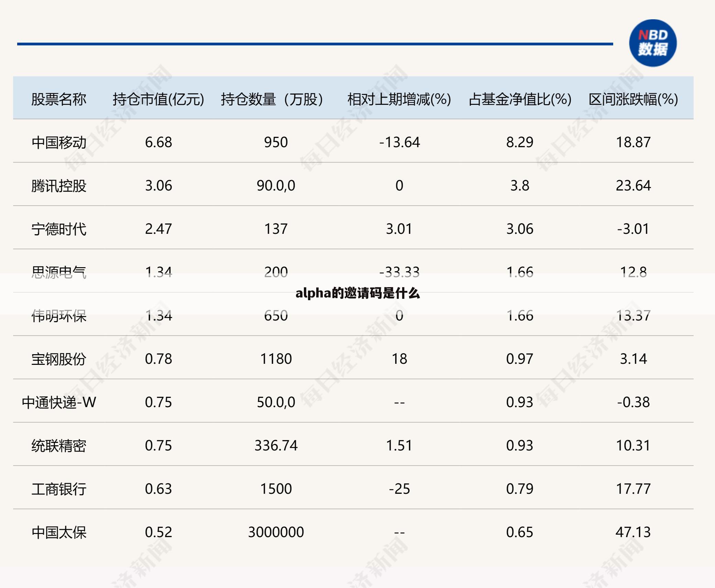Click the 336.74 quantity for 统联精密
715x588 pixels.
tap(276, 446)
